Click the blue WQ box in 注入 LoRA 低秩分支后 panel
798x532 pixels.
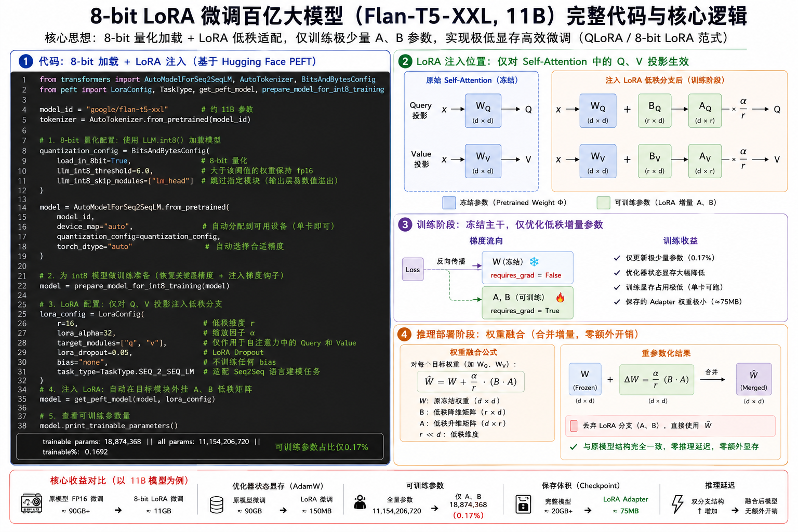[x=598, y=111]
